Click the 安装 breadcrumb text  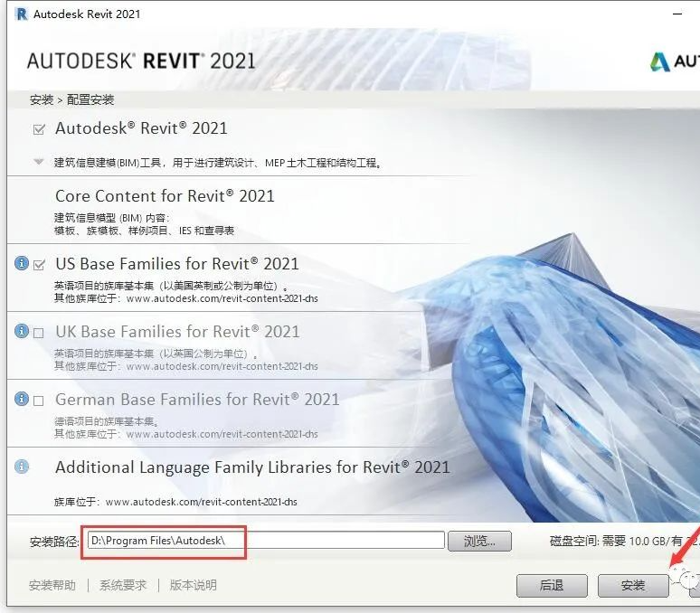click(42, 99)
